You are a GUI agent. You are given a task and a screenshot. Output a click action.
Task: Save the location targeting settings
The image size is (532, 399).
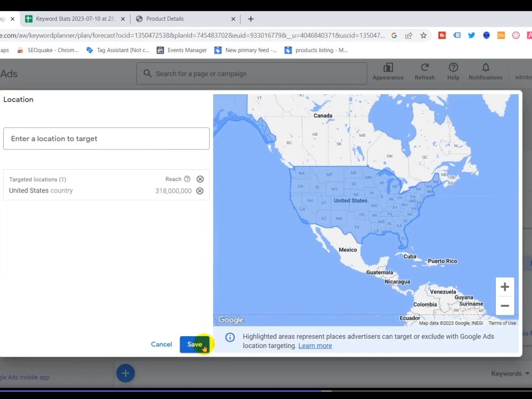pyautogui.click(x=194, y=344)
